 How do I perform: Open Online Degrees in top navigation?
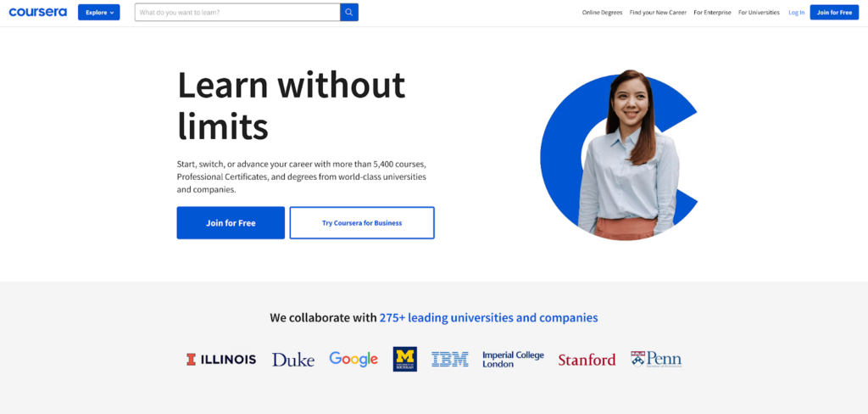(602, 12)
